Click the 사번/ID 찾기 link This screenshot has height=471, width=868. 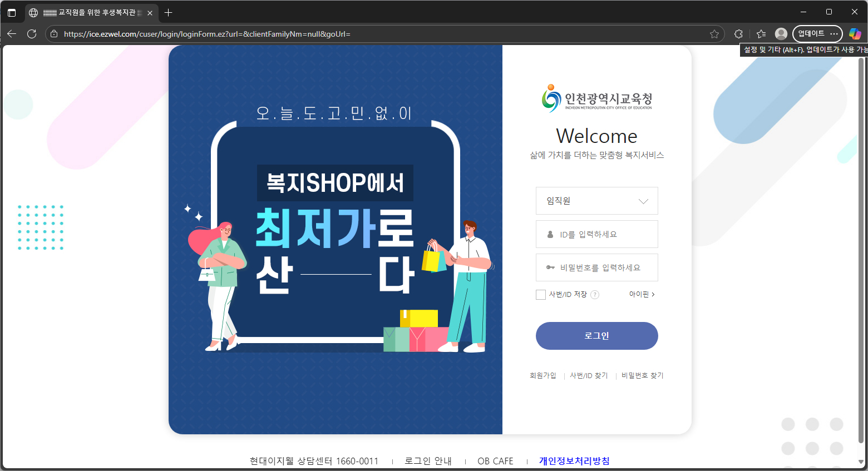[x=589, y=375]
